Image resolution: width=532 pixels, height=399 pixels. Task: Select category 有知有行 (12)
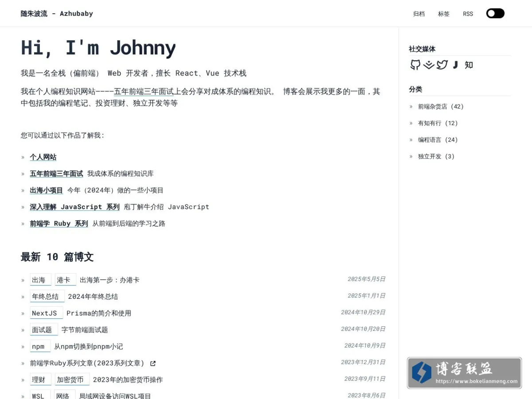(438, 123)
